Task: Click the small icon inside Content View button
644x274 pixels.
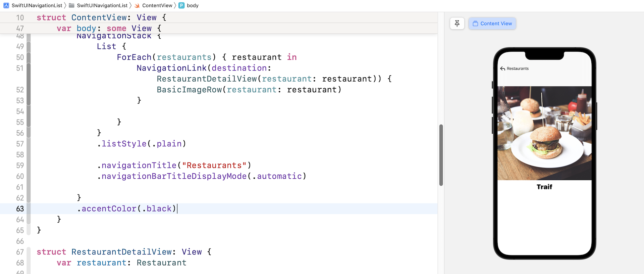Action: click(x=475, y=24)
